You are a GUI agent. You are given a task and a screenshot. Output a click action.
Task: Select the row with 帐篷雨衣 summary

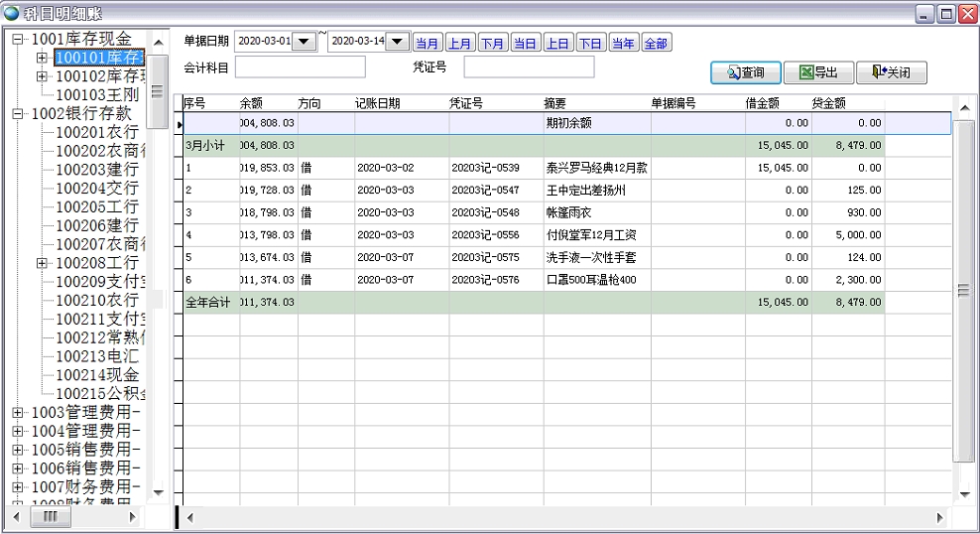[567, 212]
